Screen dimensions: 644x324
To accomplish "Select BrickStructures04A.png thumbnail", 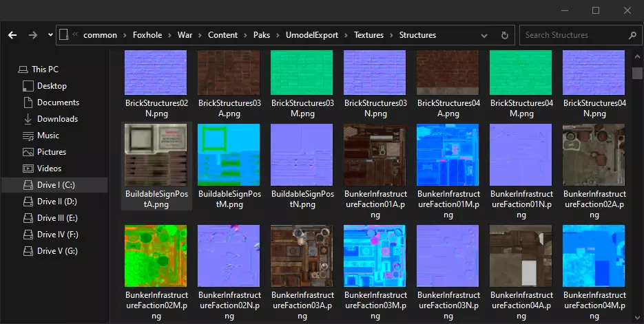I will (448, 73).
